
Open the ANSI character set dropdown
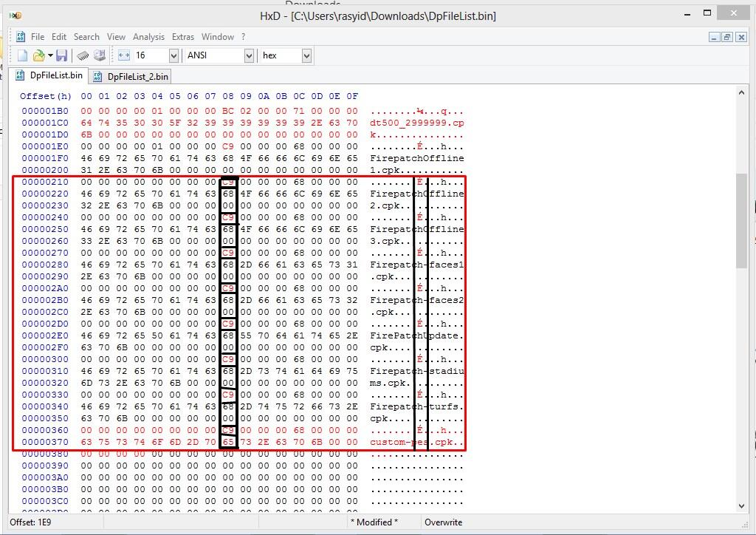[249, 55]
